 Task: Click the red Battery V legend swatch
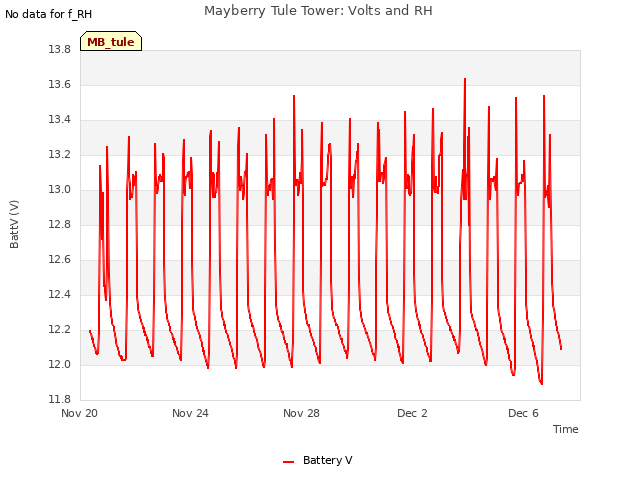[288, 462]
